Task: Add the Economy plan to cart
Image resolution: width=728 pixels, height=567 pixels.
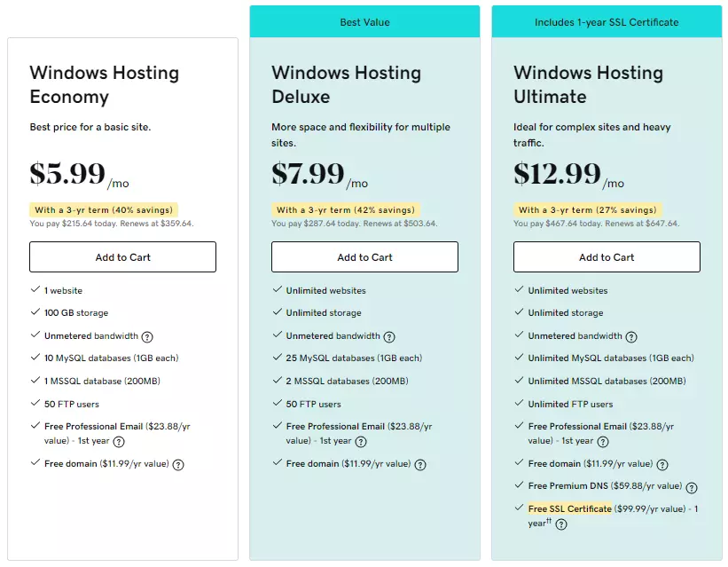Action: coord(122,256)
